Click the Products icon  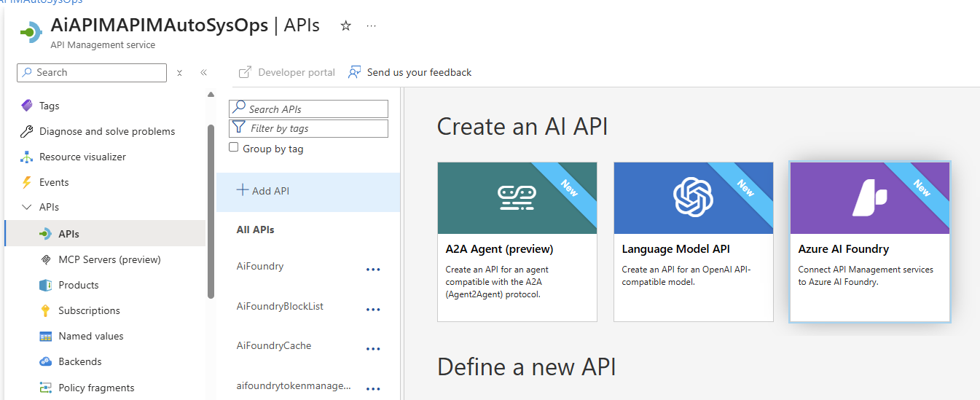pyautogui.click(x=45, y=285)
